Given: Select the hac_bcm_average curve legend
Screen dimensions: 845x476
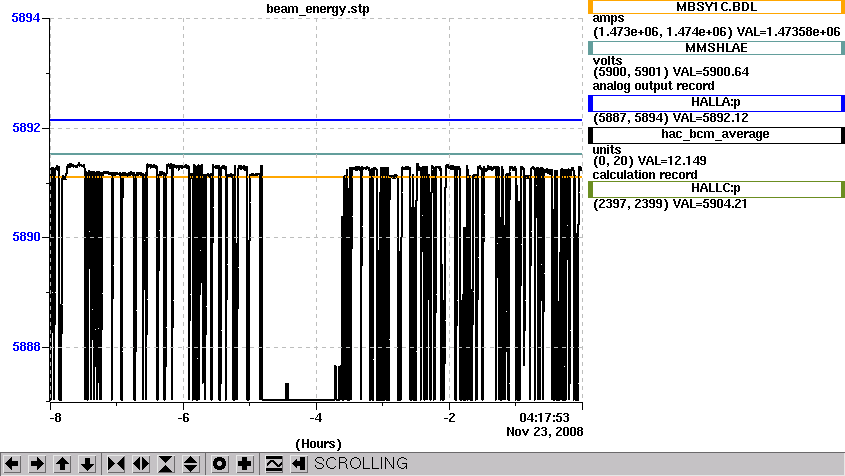Looking at the screenshot, I should point(716,135).
